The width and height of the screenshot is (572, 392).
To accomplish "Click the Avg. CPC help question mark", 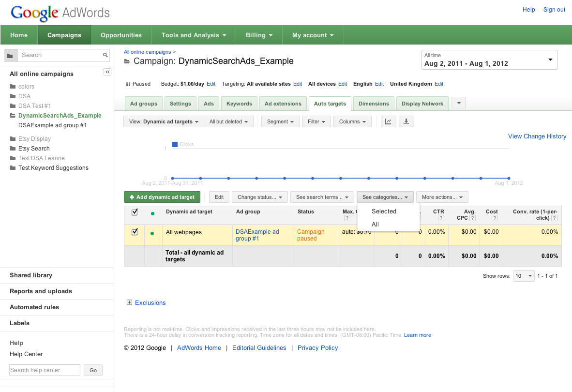I will (472, 218).
